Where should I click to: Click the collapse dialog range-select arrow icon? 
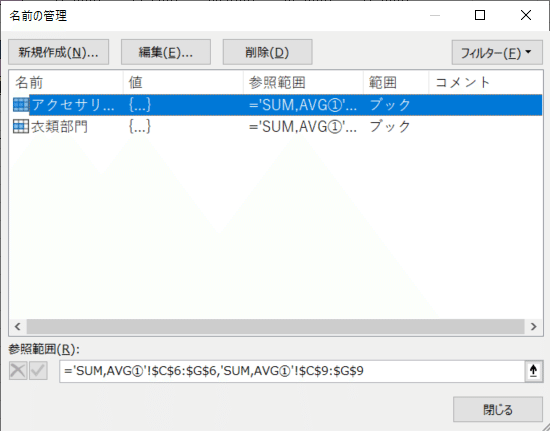coord(534,371)
